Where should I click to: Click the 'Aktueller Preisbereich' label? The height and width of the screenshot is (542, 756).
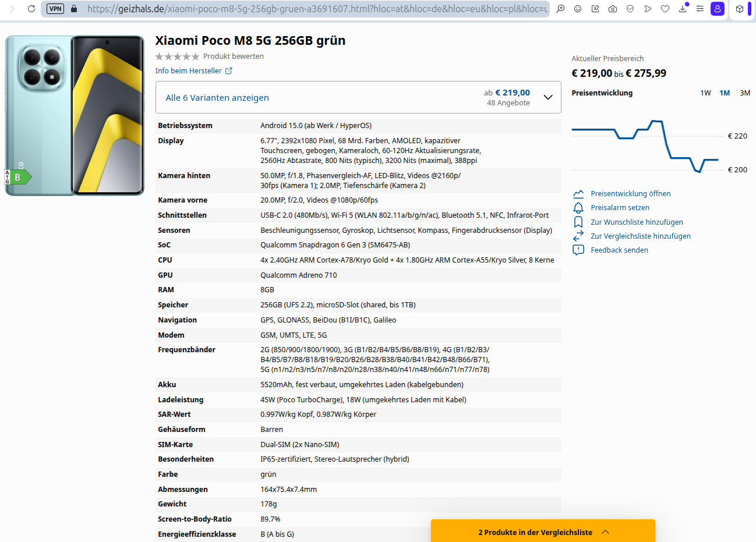607,59
